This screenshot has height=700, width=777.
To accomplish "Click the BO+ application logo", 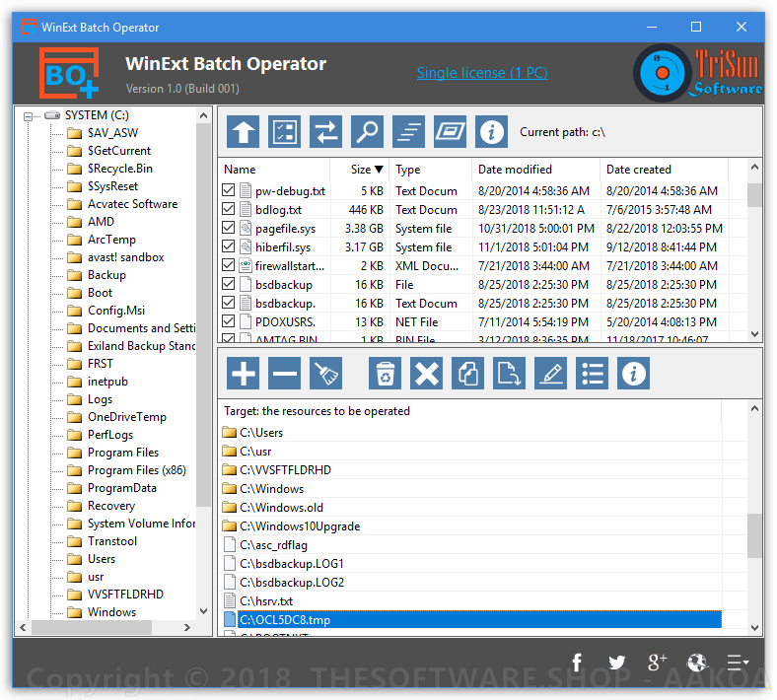I will (x=69, y=73).
